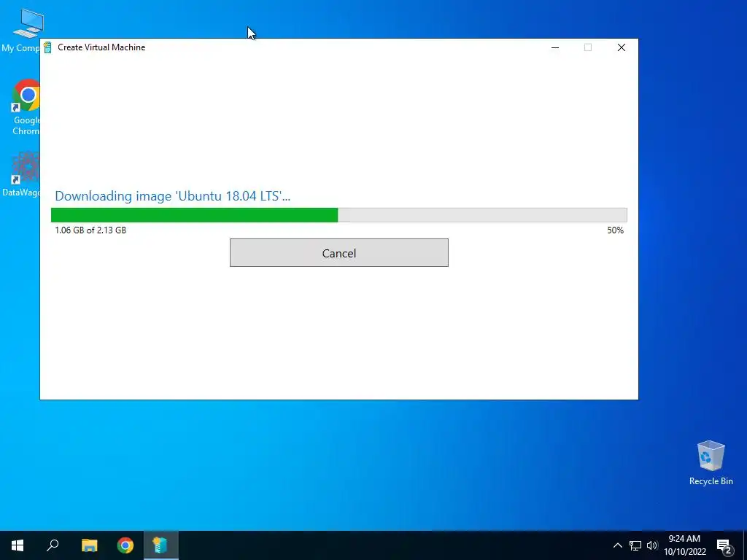
Task: Minimize the Create Virtual Machine window
Action: click(x=555, y=47)
